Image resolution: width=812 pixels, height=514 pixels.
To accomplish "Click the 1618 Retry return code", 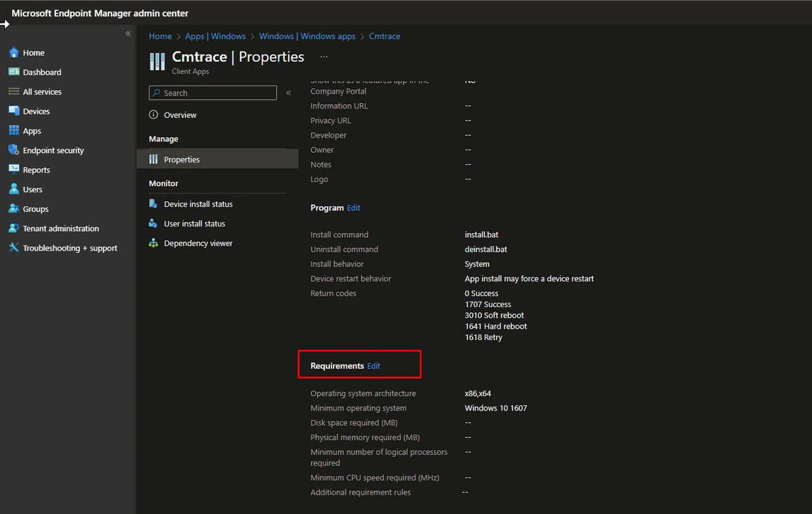I will pos(483,337).
